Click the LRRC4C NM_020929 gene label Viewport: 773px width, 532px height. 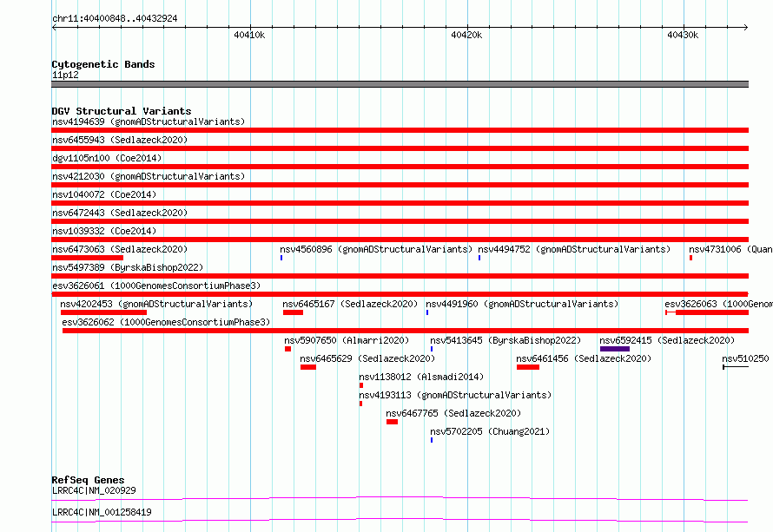pos(94,490)
